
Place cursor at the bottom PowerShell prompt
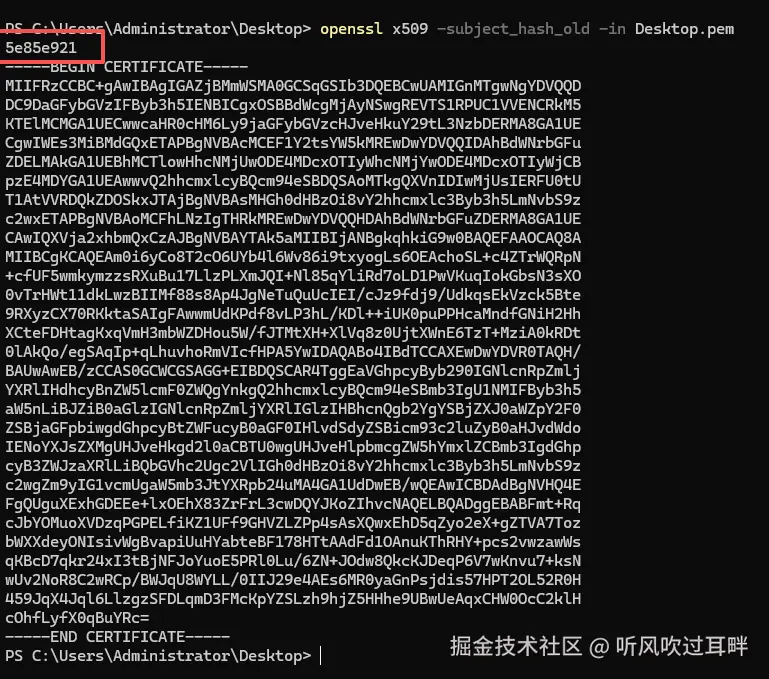pyautogui.click(x=321, y=656)
